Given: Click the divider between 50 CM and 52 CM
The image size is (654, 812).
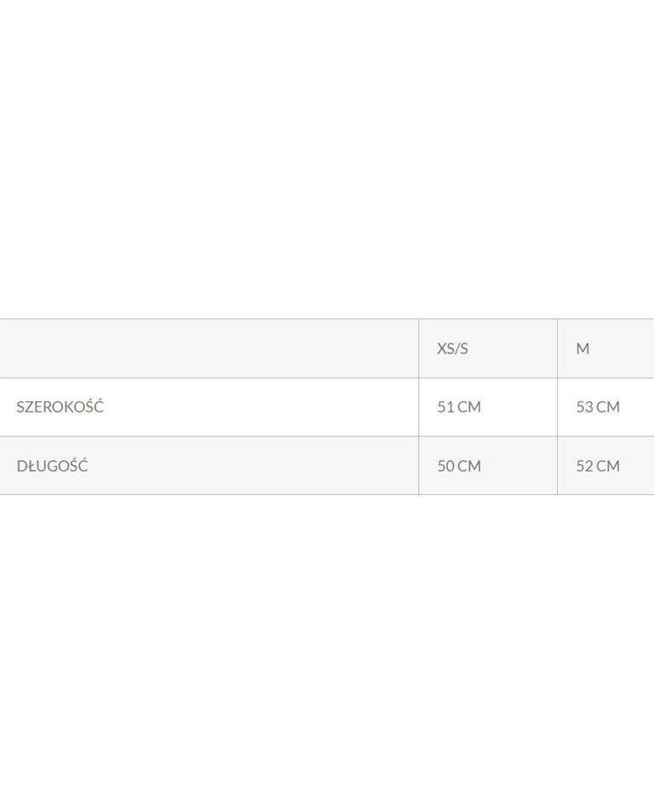Looking at the screenshot, I should (558, 466).
